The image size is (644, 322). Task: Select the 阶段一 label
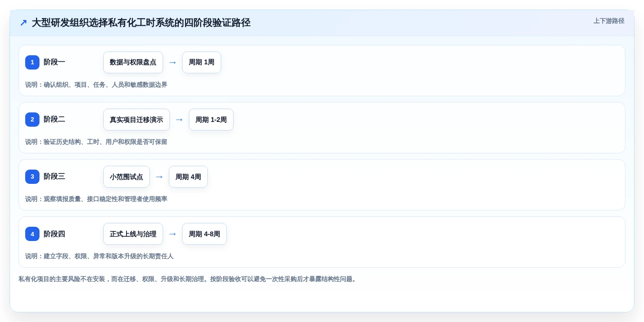(54, 62)
